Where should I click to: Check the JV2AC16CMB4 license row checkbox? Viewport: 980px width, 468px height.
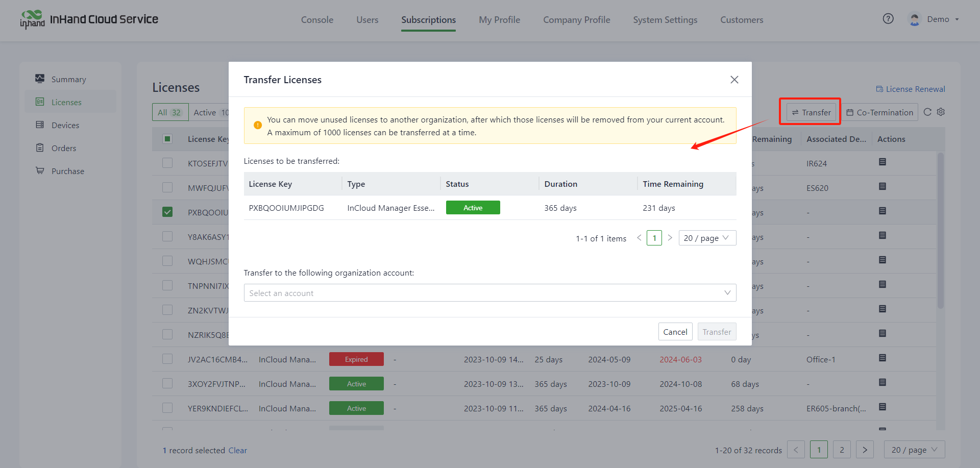click(167, 359)
